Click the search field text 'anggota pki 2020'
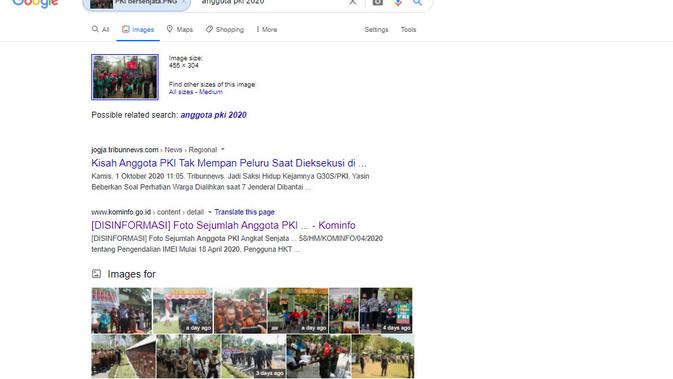673x379 pixels. tap(233, 3)
